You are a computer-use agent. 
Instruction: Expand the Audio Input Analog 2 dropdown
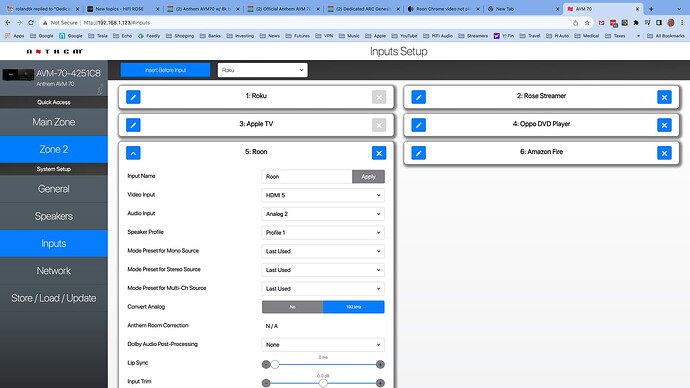click(x=323, y=214)
